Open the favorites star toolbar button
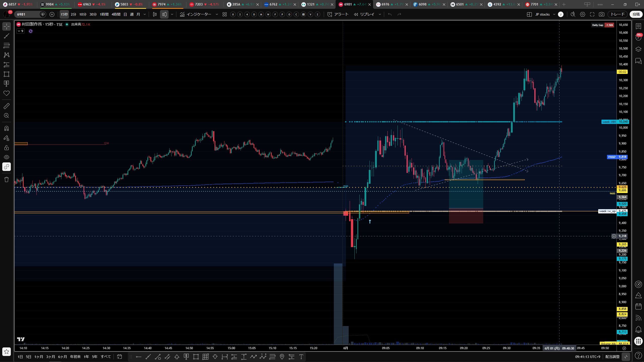Screen dimensions: 644x362 (x=7, y=351)
